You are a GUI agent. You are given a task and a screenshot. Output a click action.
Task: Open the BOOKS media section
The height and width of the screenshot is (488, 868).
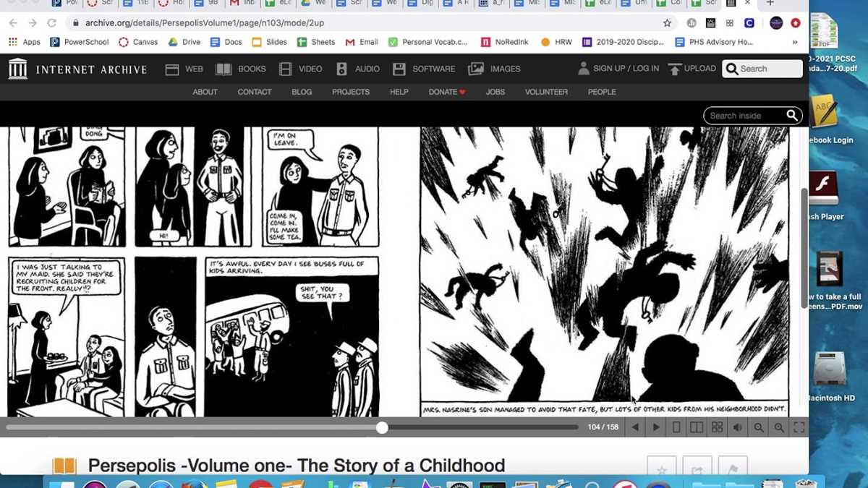pyautogui.click(x=241, y=69)
